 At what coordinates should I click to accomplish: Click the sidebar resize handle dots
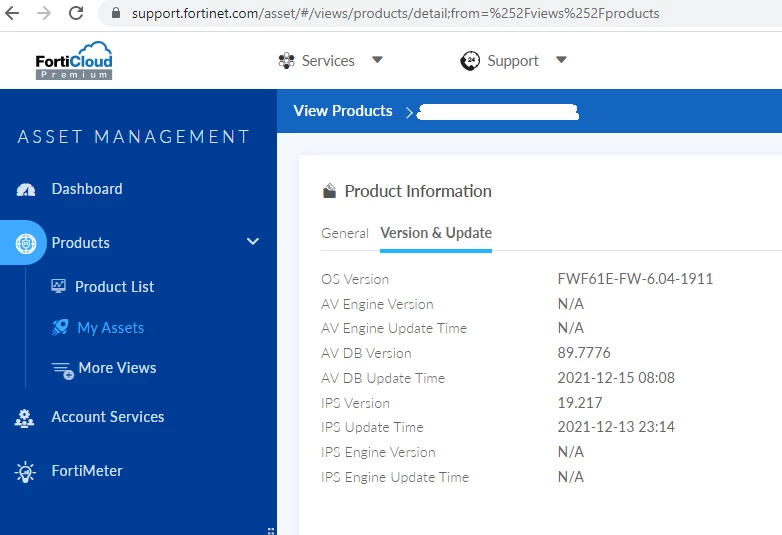tap(271, 531)
